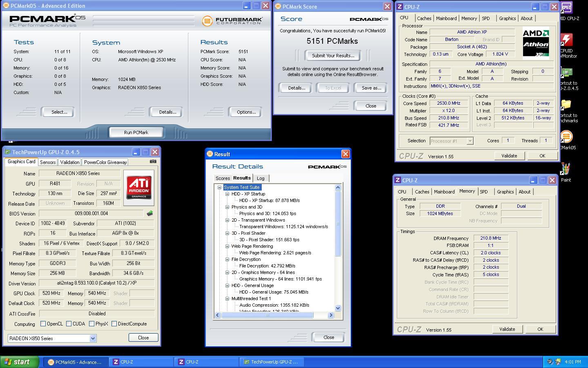Collapse the HDD - XP Startup node
The width and height of the screenshot is (588, 368).
coord(227,194)
